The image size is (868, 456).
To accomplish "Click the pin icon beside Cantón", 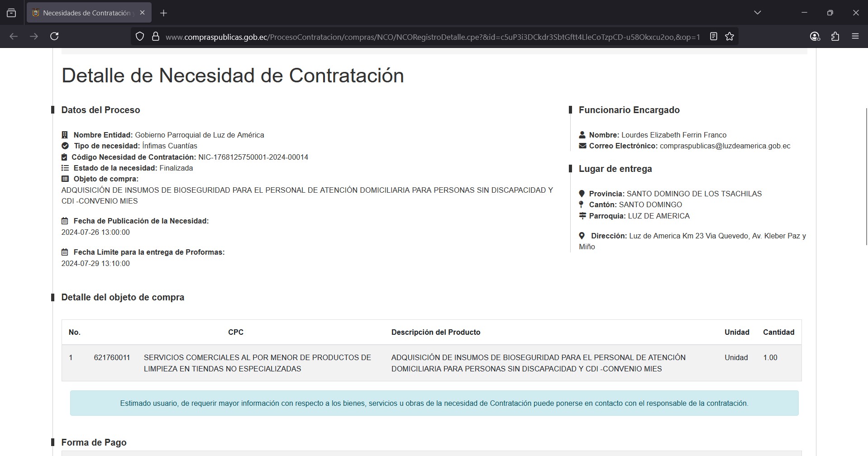I will tap(582, 204).
